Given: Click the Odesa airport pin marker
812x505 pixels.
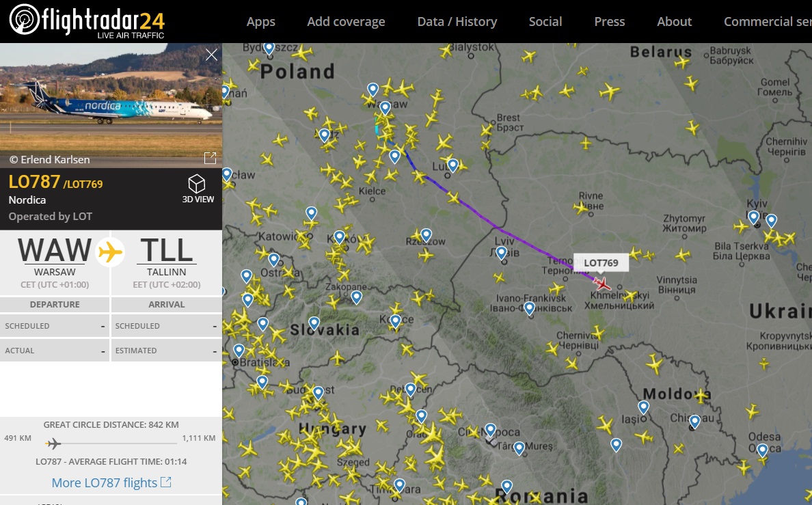Looking at the screenshot, I should (762, 450).
